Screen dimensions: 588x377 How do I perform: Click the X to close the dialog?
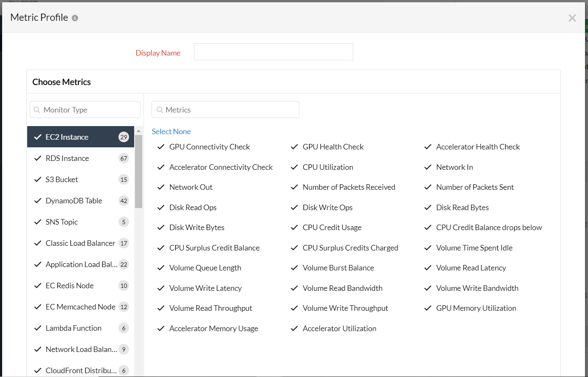tap(572, 18)
